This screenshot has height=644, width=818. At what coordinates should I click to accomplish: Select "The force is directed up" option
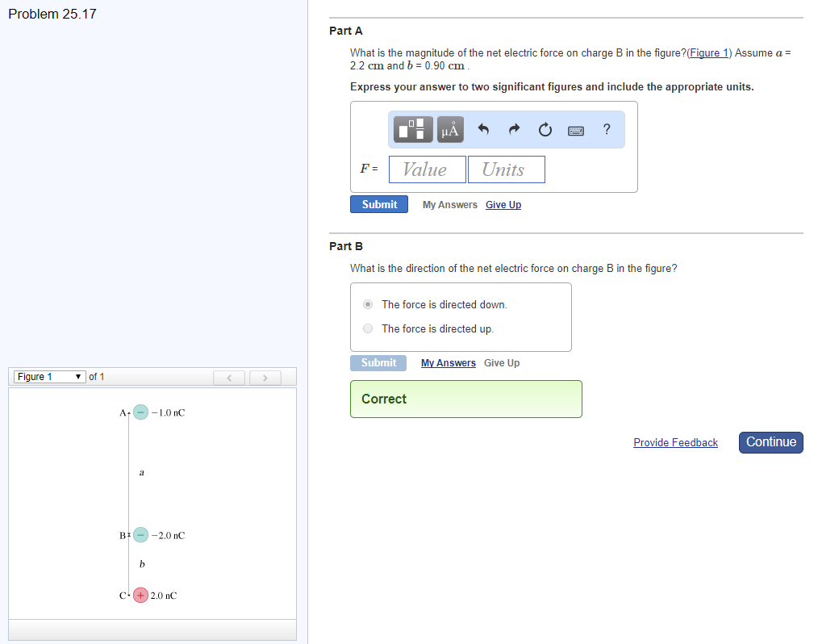tap(369, 328)
